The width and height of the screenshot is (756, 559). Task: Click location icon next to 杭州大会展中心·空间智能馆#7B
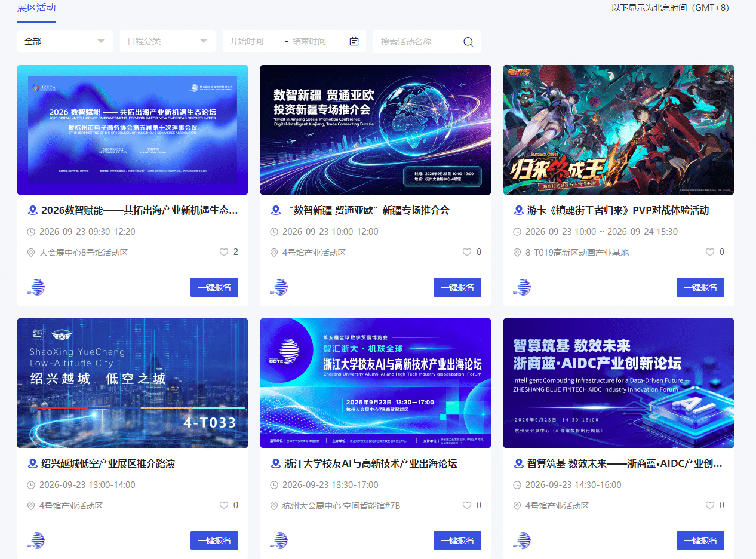click(x=274, y=506)
